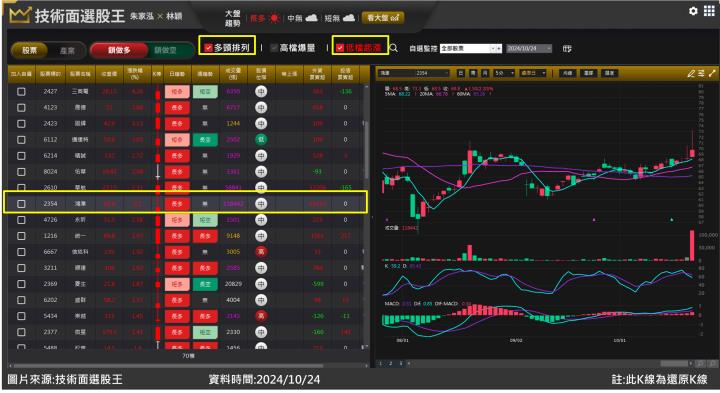Click the mid-term cloud trend icon
The image size is (720, 393).
tap(311, 18)
